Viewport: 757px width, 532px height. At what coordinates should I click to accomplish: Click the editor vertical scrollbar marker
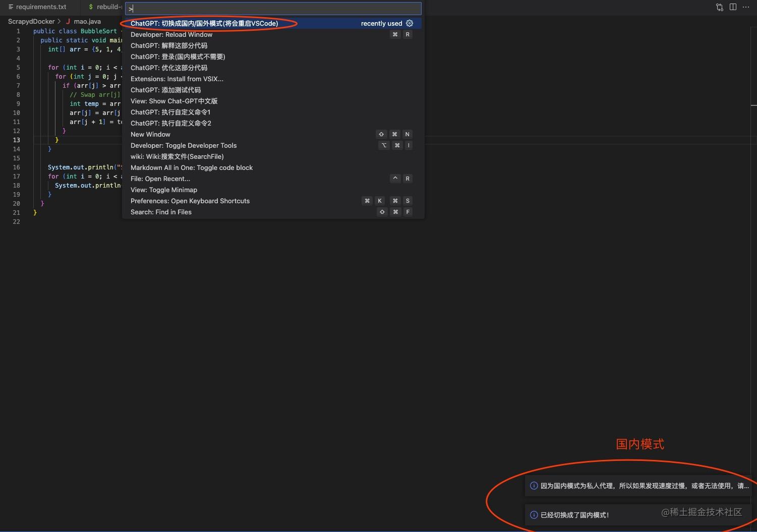[753, 105]
